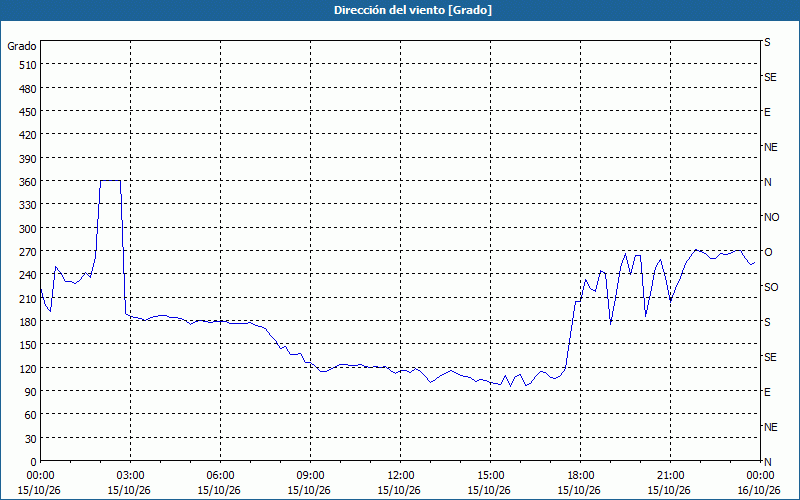Click the 06:00 time axis label
Image resolution: width=800 pixels, height=500 pixels.
(x=220, y=476)
